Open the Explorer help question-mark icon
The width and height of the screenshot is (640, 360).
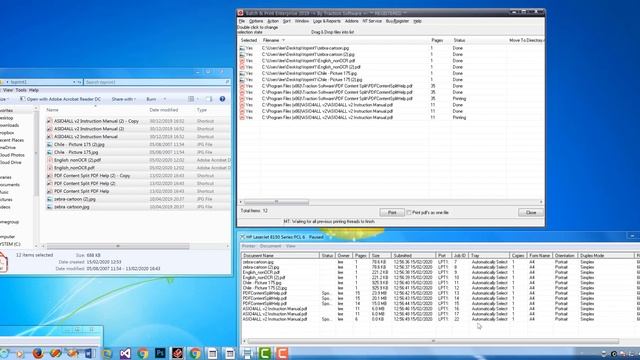[x=222, y=99]
